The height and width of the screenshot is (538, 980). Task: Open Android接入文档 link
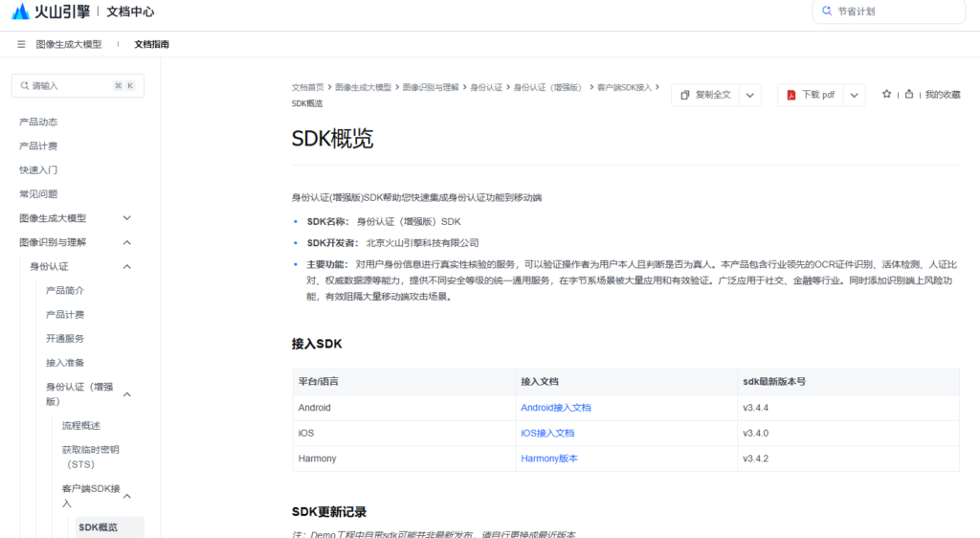pyautogui.click(x=556, y=408)
